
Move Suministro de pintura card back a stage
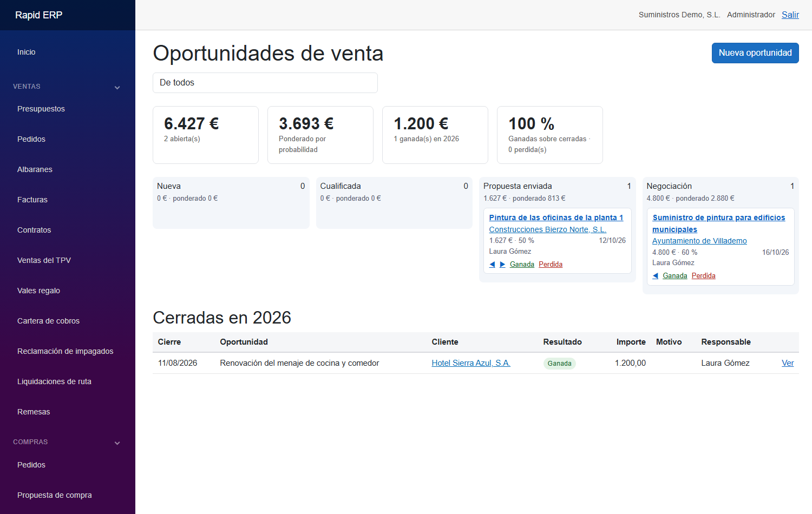(656, 276)
